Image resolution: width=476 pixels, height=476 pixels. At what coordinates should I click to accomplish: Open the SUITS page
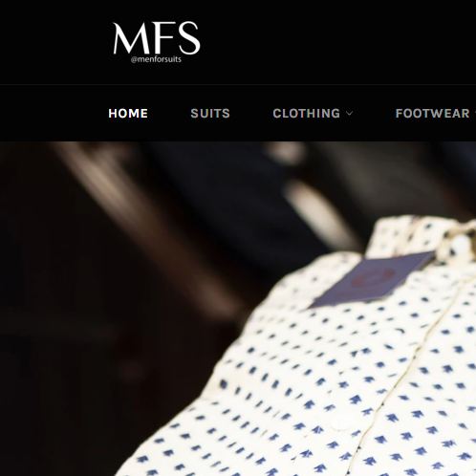click(x=210, y=114)
